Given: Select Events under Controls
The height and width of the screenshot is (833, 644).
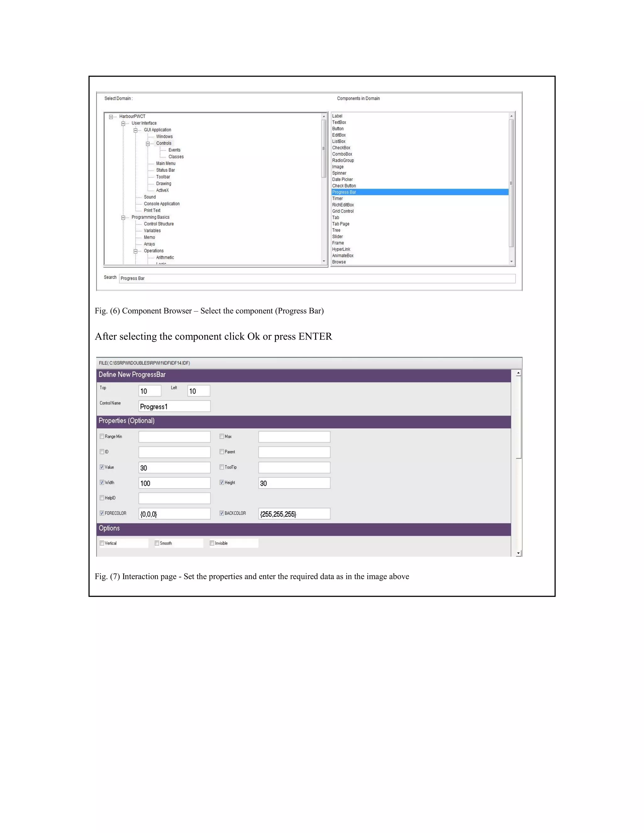Looking at the screenshot, I should point(174,150).
